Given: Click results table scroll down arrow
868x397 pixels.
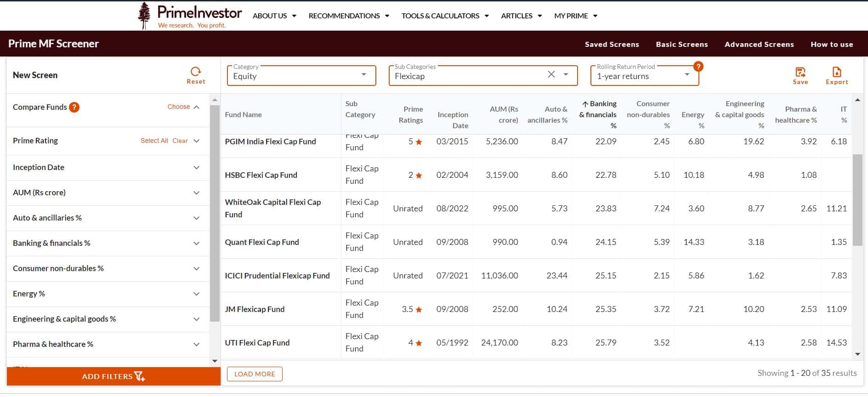Looking at the screenshot, I should pyautogui.click(x=857, y=354).
